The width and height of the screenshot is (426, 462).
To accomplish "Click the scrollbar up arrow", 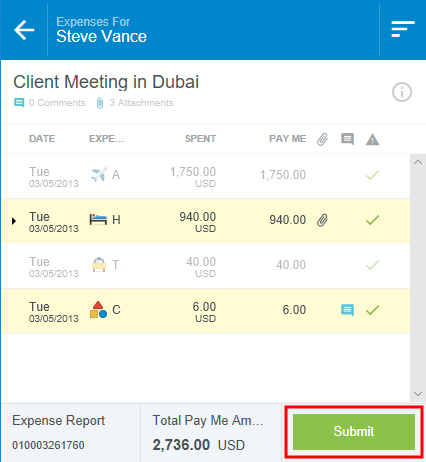I will (418, 162).
